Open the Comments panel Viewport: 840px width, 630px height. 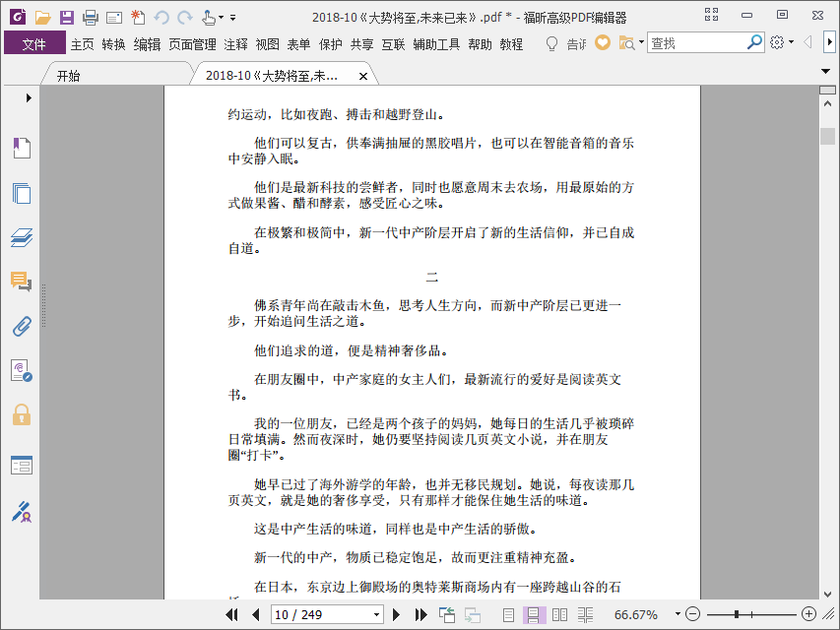pos(22,282)
